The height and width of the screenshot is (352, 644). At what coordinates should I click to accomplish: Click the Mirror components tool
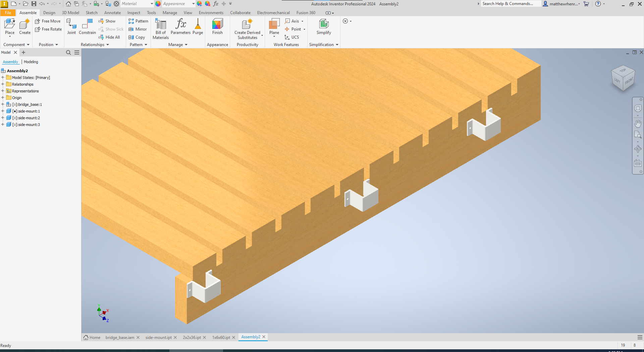point(138,29)
